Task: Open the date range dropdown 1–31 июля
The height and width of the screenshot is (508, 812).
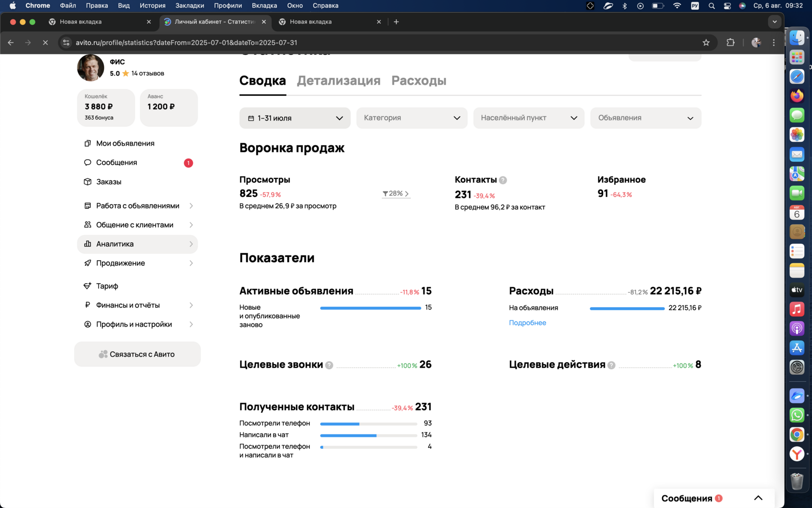Action: coord(295,118)
